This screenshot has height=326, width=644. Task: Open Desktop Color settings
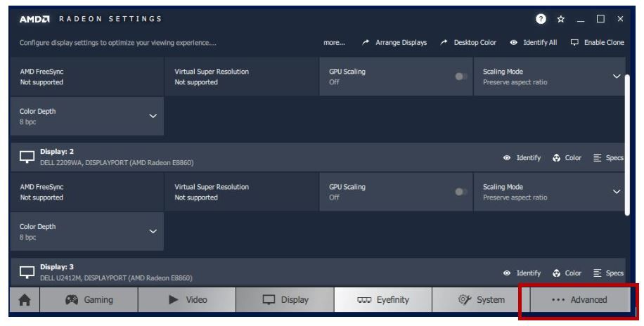[x=468, y=43]
